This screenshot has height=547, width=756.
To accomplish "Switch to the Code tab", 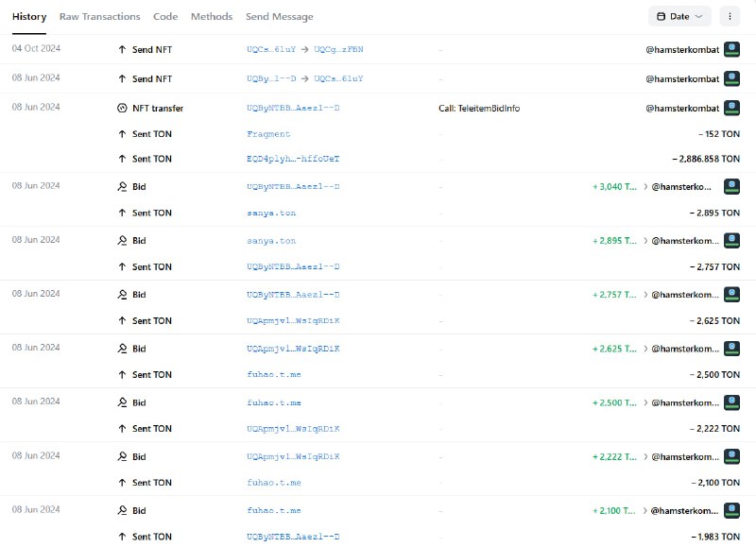I will [165, 17].
